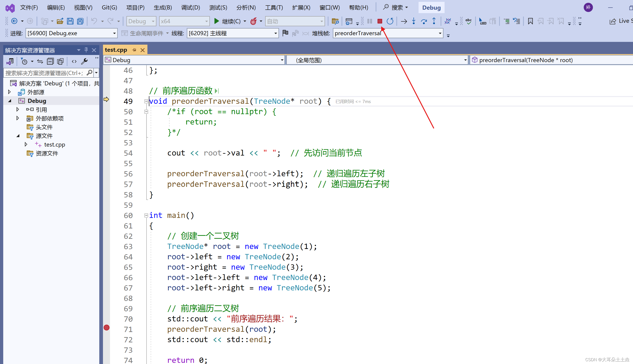
Task: Click the uncomment selected lines icon
Action: 516,21
